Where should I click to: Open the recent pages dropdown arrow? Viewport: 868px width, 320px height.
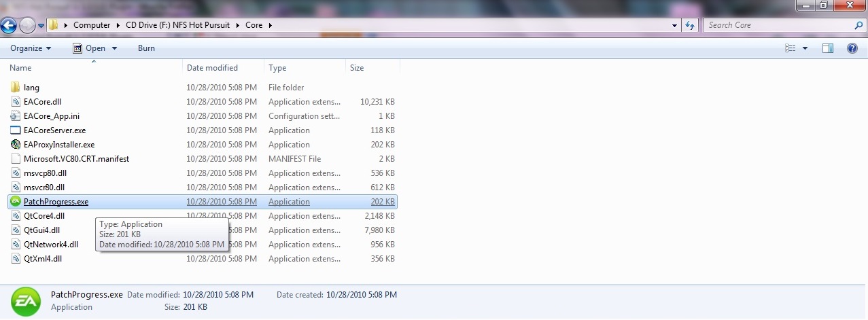tap(41, 26)
